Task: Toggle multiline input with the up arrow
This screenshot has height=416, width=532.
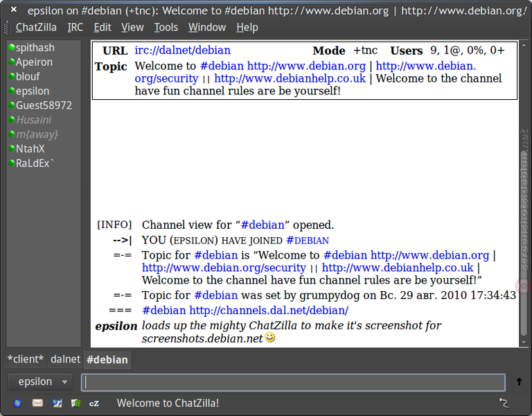Action: tap(519, 382)
